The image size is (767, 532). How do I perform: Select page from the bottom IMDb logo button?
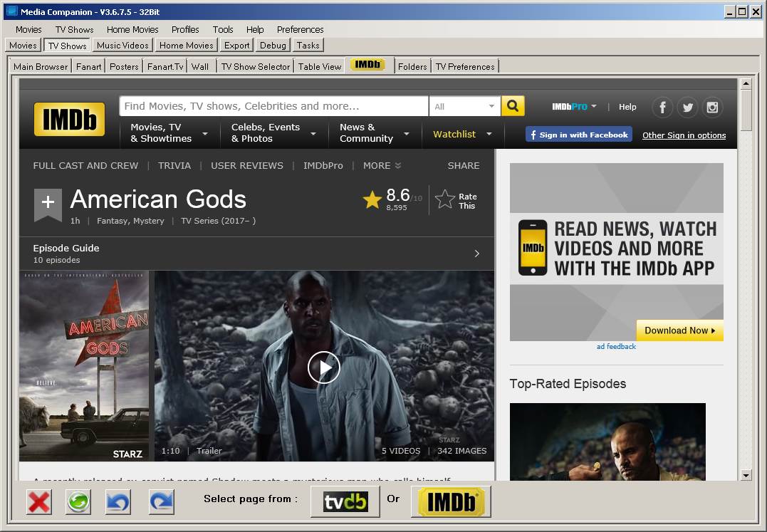pos(451,501)
